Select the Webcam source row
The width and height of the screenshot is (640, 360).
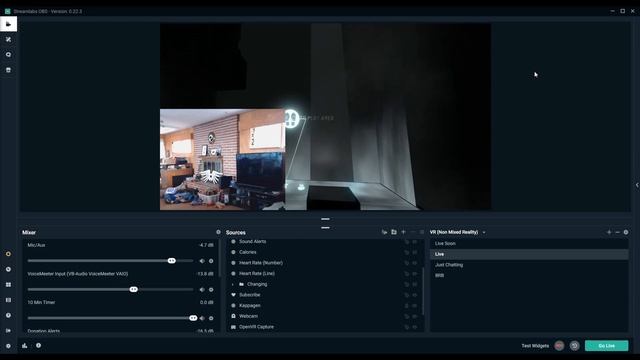pyautogui.click(x=324, y=316)
